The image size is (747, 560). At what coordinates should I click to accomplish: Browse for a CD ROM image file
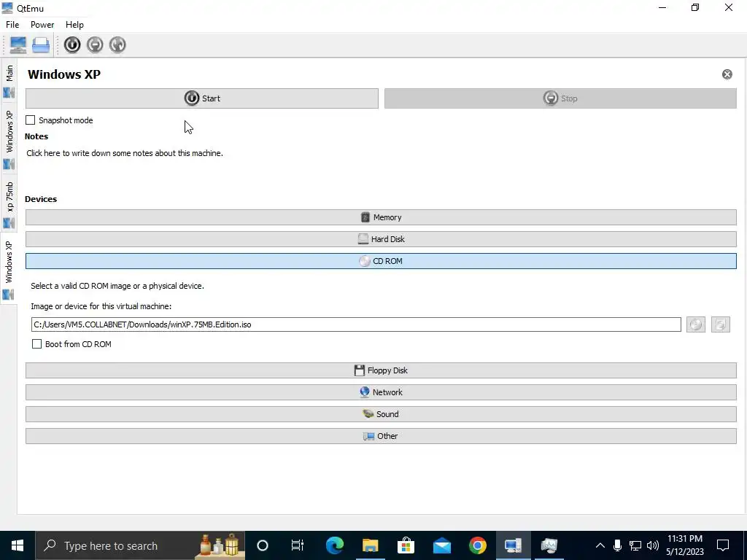[x=720, y=324]
